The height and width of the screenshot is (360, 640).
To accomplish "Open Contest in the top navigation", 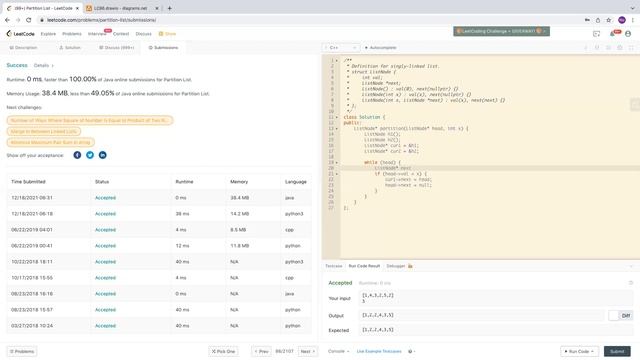I will pos(121,34).
